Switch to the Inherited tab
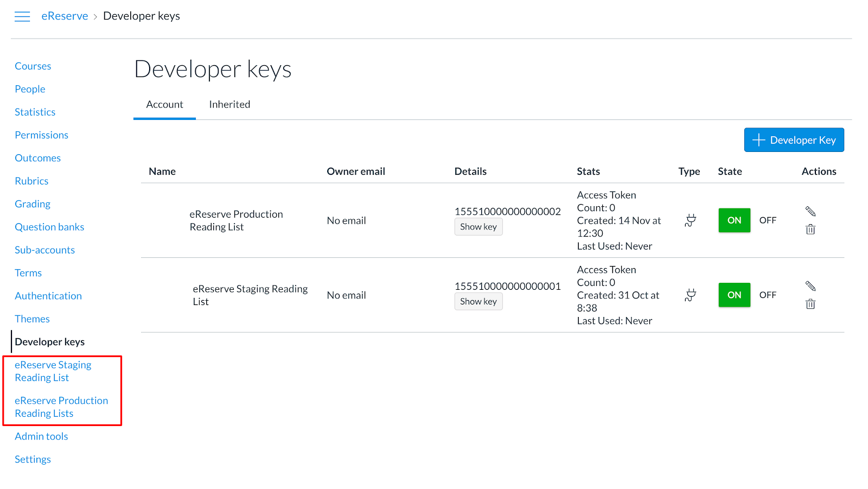 [229, 105]
